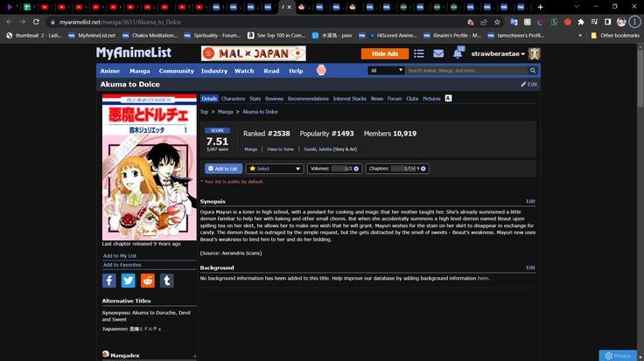Open the Manga menu

[140, 71]
